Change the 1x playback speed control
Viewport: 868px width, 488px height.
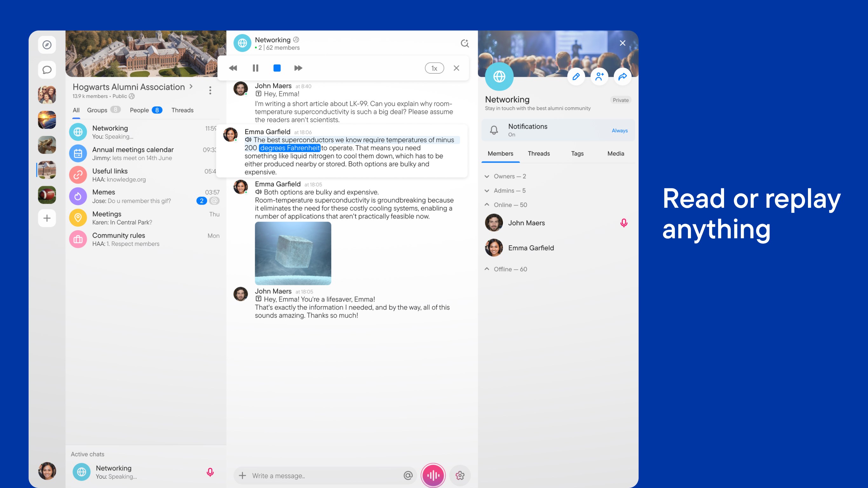point(434,68)
